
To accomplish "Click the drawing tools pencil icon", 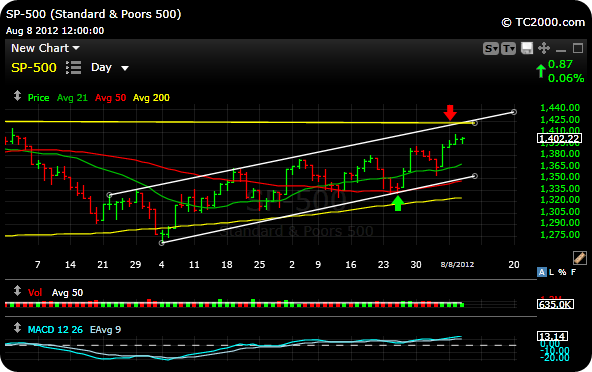I will click(580, 258).
